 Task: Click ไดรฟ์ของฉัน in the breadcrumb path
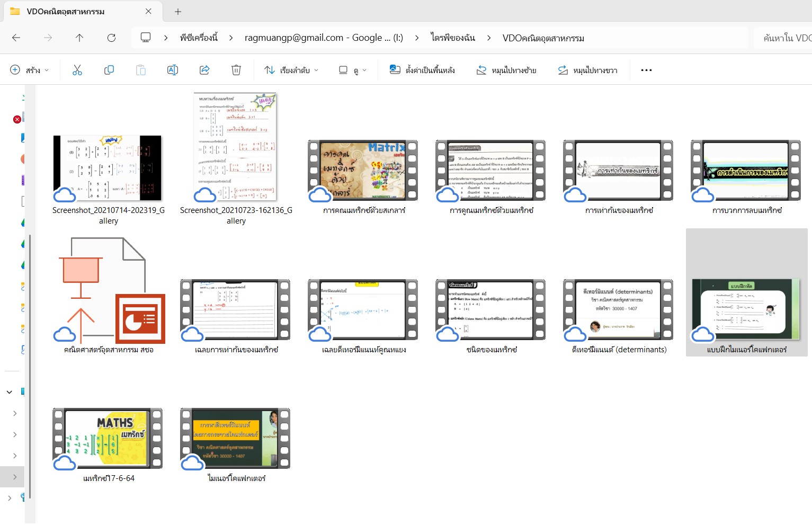point(453,38)
